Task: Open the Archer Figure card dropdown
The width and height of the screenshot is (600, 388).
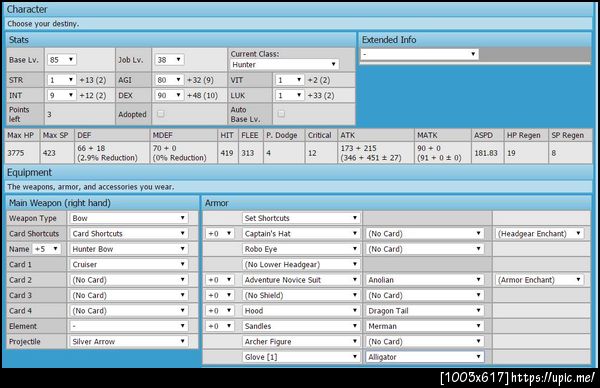Action: pos(425,341)
